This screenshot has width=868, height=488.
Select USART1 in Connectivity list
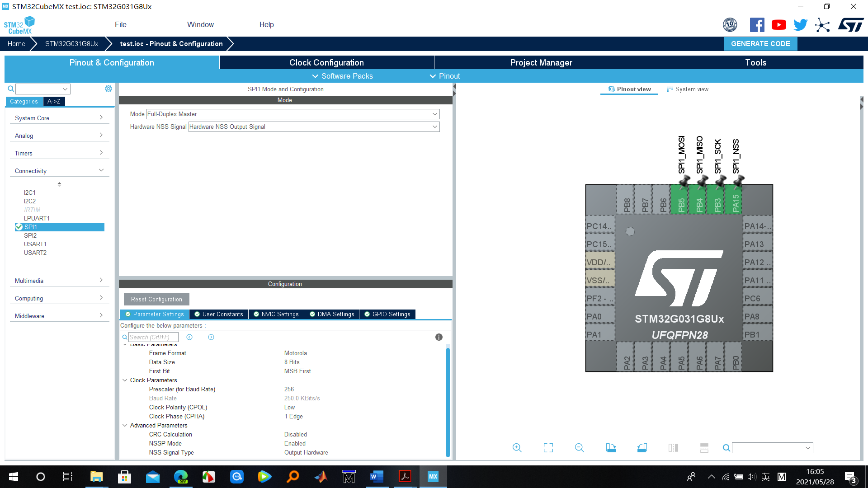tap(35, 244)
